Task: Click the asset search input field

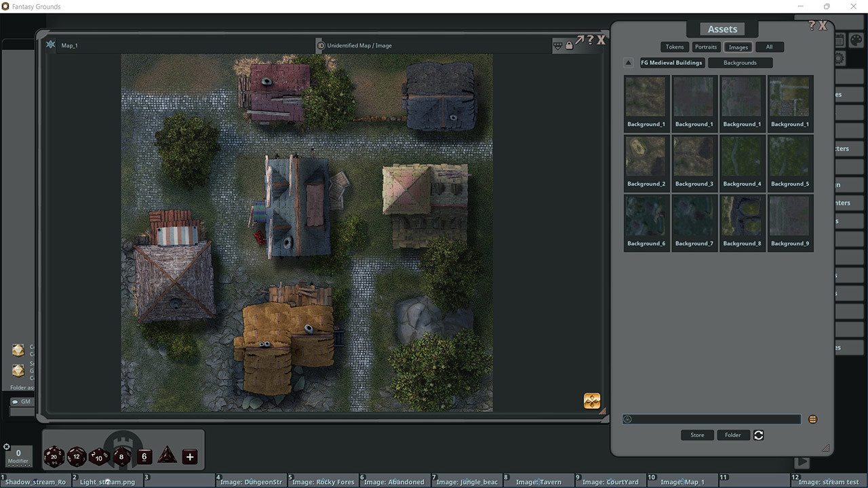Action: click(x=711, y=419)
